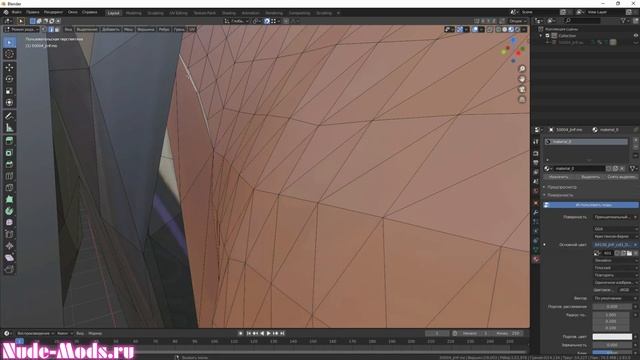Viewport: 640px width, 360px height.
Task: Open the Vector default dropdown
Action: 615,298
